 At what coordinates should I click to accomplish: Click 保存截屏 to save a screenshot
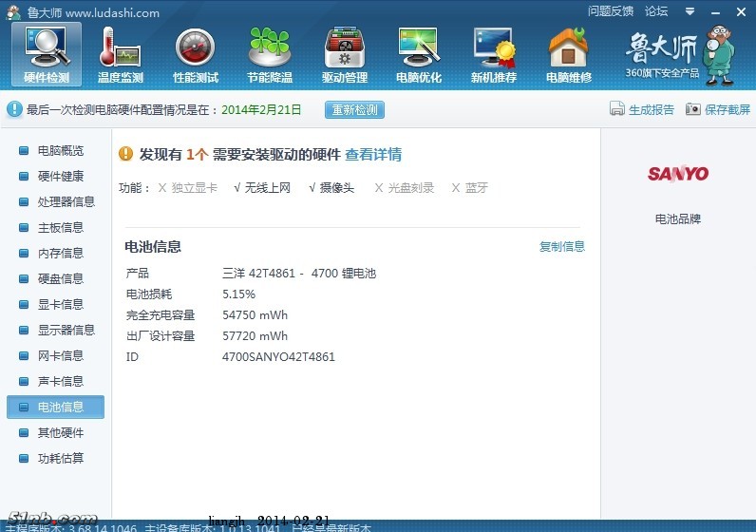tap(718, 109)
